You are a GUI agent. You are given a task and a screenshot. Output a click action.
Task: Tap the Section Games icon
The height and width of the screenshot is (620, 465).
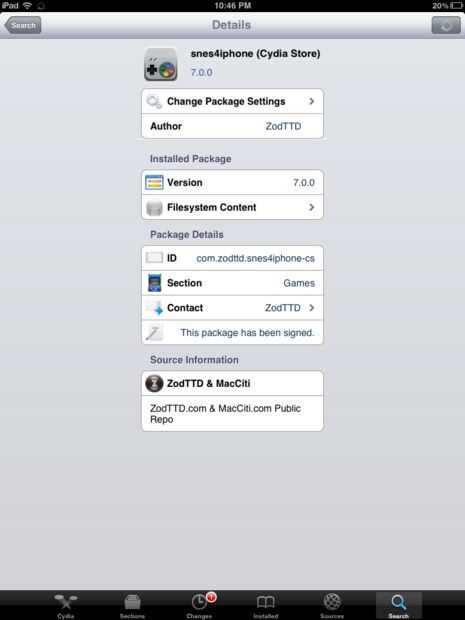pos(154,283)
